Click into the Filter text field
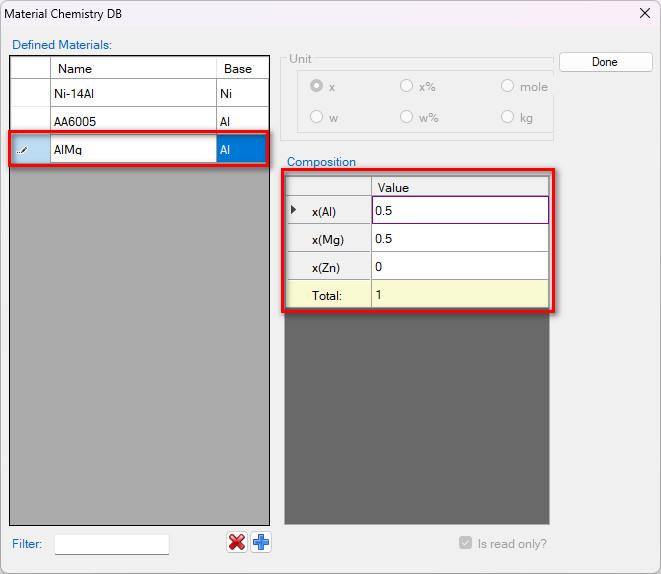 [x=112, y=544]
